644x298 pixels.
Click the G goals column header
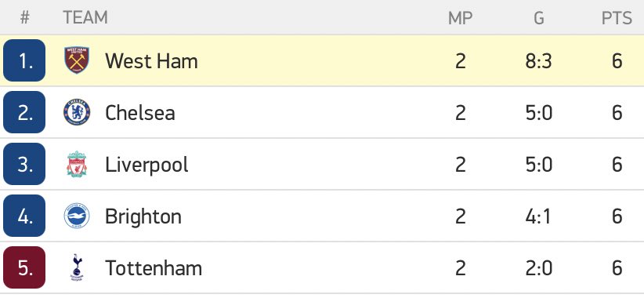click(539, 18)
